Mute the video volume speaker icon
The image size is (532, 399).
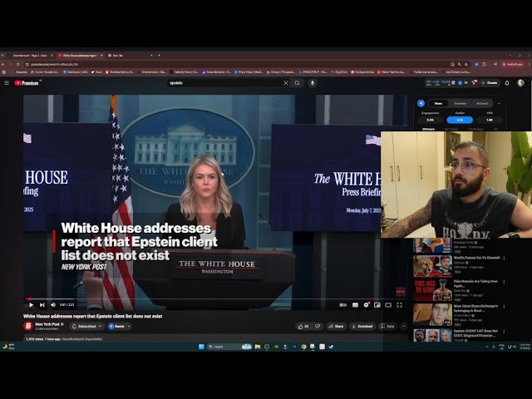click(53, 305)
